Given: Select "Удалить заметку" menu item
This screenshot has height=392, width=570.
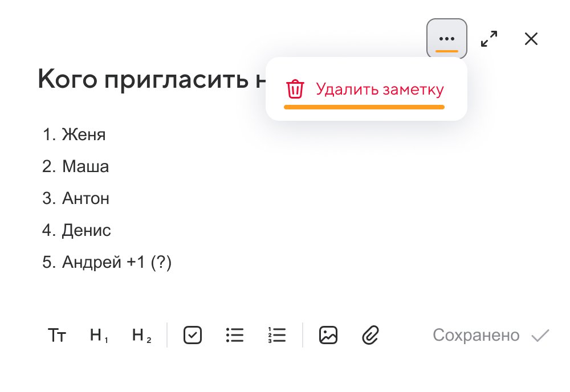Looking at the screenshot, I should tap(380, 89).
